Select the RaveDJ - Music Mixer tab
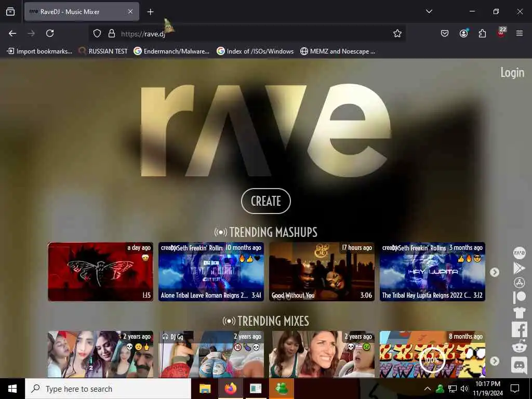The image size is (532, 399). 82,11
